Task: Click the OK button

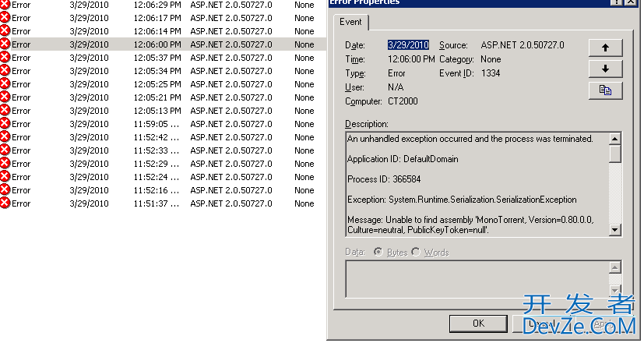Action: (x=478, y=324)
